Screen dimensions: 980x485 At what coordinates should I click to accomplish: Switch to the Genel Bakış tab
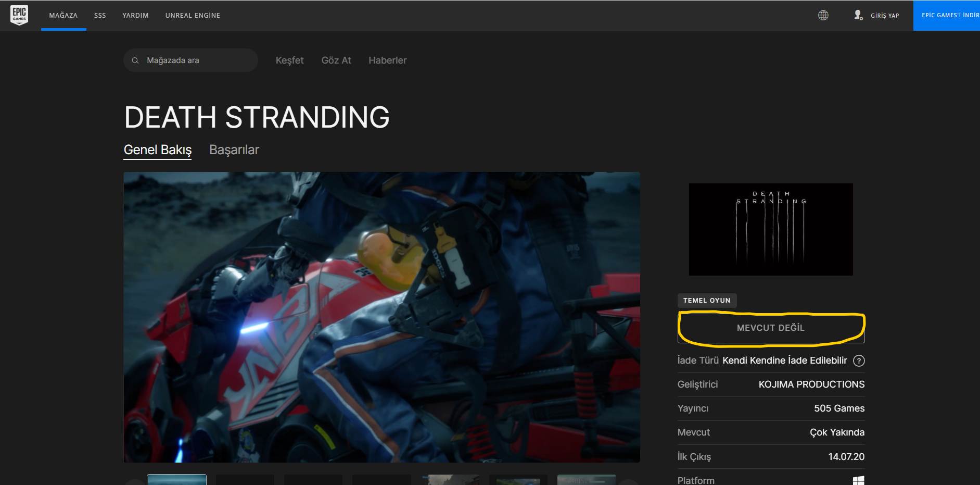[158, 150]
